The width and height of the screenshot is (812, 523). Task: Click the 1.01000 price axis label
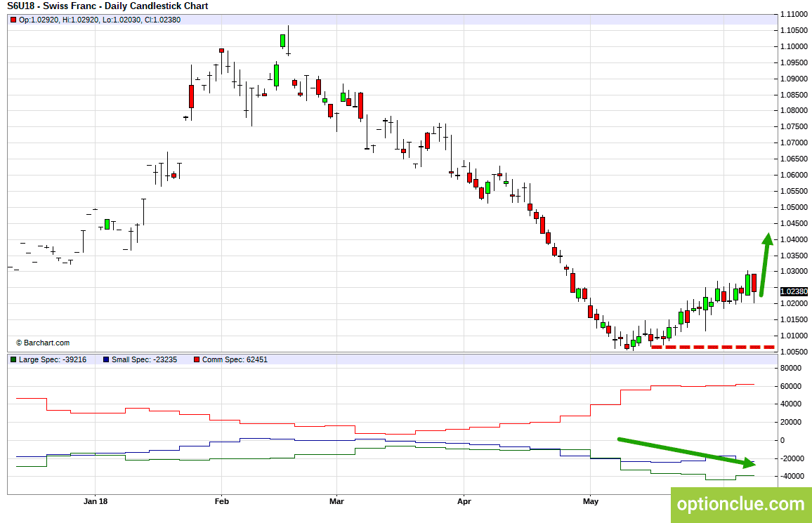[794, 336]
